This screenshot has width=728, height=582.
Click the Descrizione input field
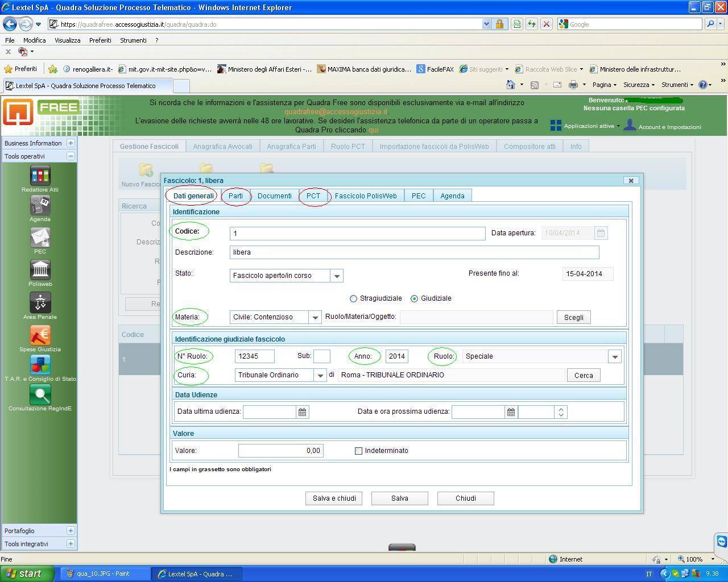[414, 252]
